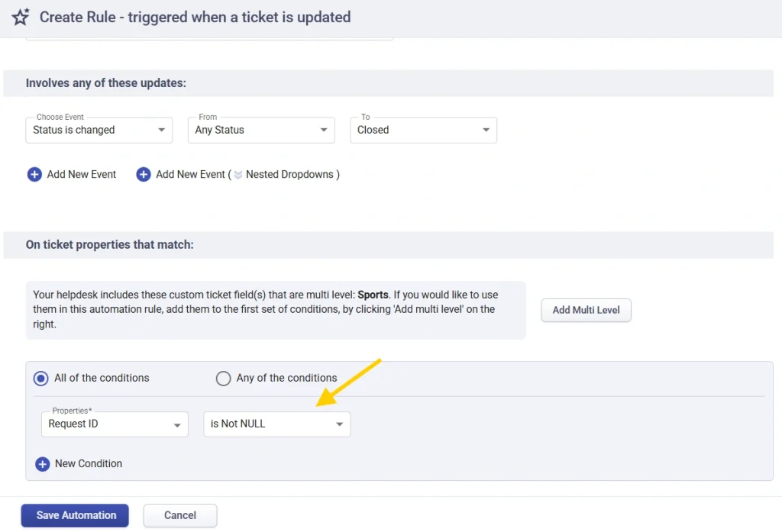Screen dimensions: 782x532
Task: Choose the Any of the conditions radio
Action: 223,379
